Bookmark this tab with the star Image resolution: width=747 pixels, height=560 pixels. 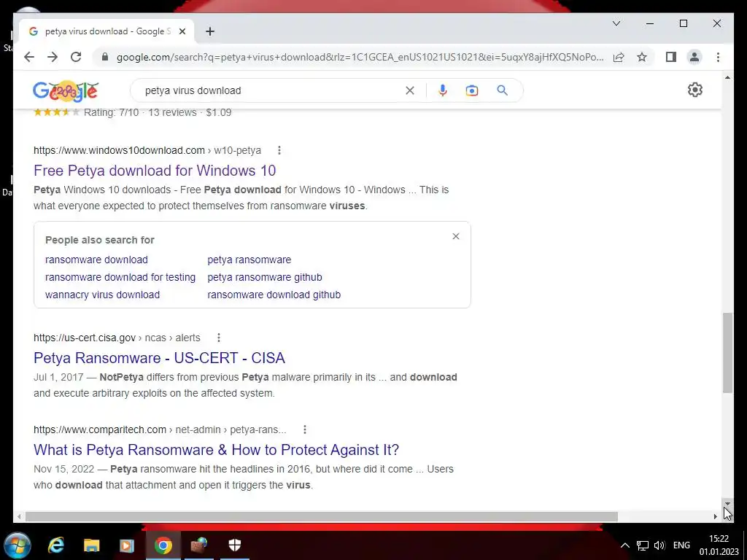coord(642,57)
